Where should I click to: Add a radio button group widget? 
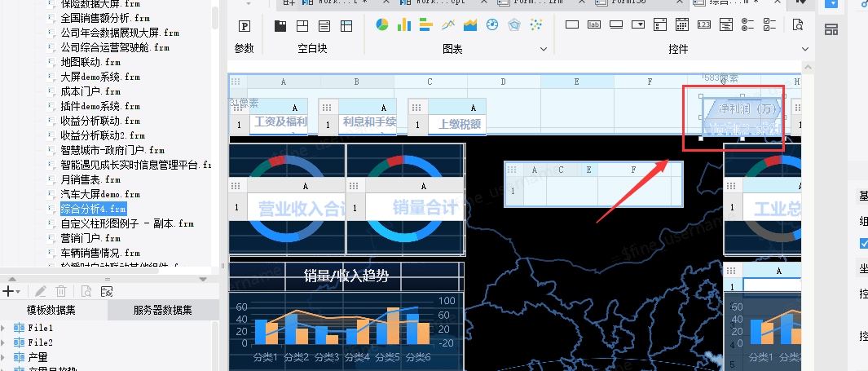click(748, 25)
